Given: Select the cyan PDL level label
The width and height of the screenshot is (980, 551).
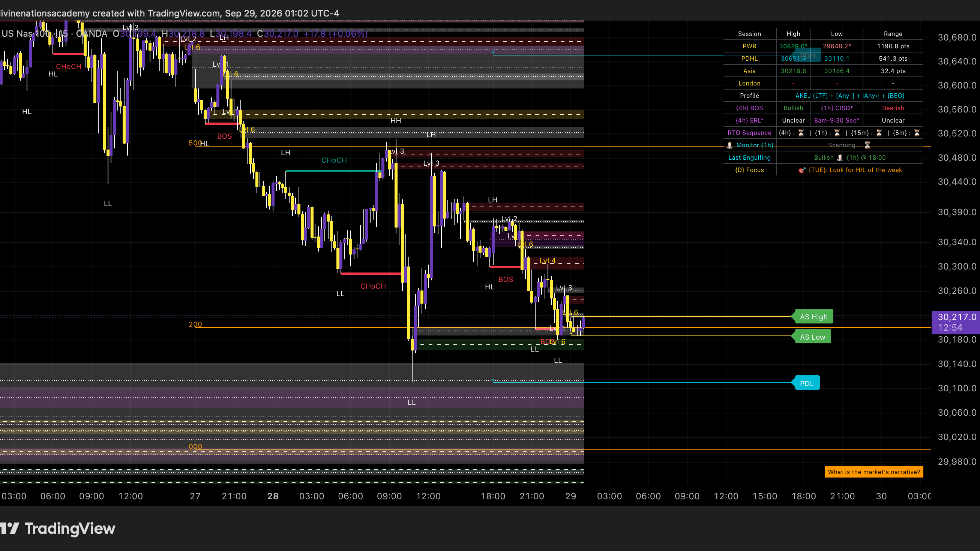Looking at the screenshot, I should (x=806, y=383).
